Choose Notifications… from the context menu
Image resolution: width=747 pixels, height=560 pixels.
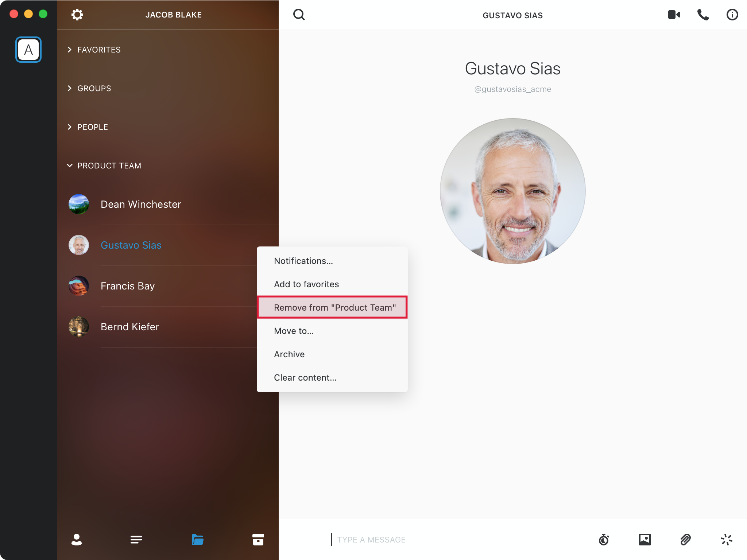pyautogui.click(x=332, y=261)
